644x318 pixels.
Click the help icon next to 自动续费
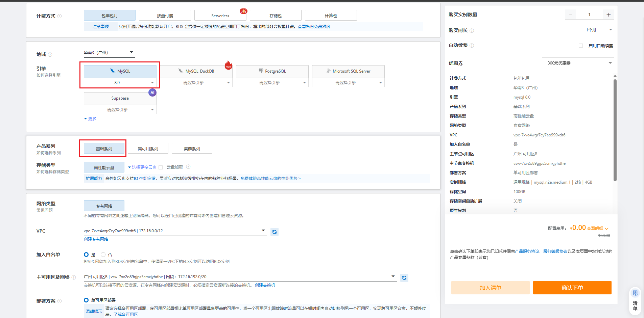(x=472, y=46)
